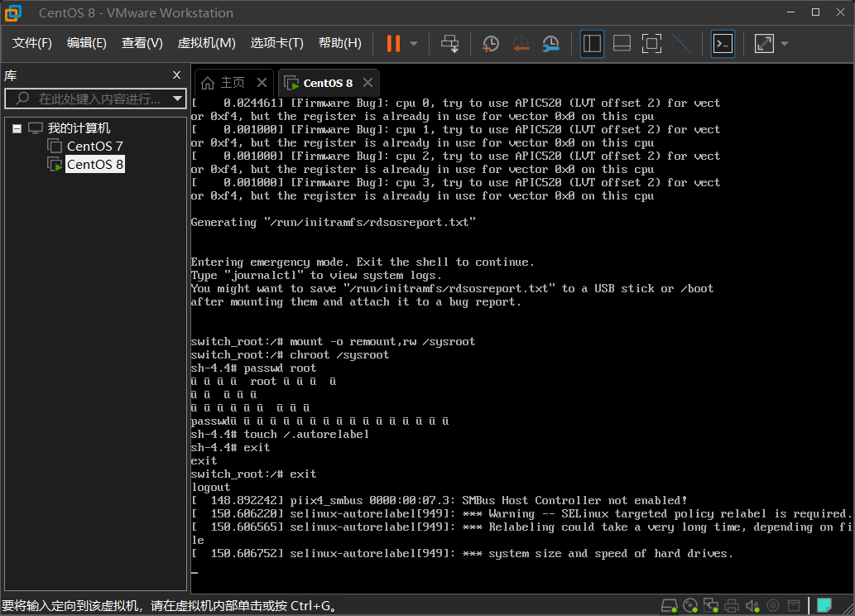Click the "Entering emergency mode" line
This screenshot has width=855, height=616.
click(x=363, y=262)
